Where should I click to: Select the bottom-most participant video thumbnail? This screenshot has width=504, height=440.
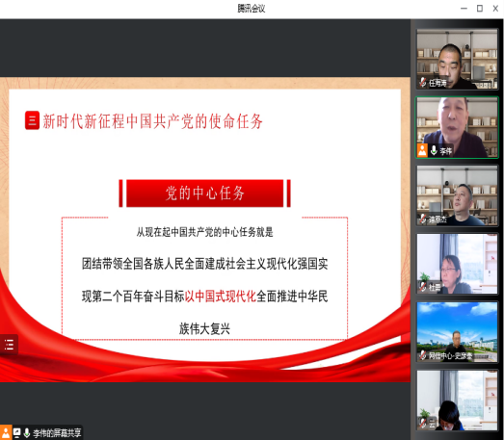(x=457, y=401)
